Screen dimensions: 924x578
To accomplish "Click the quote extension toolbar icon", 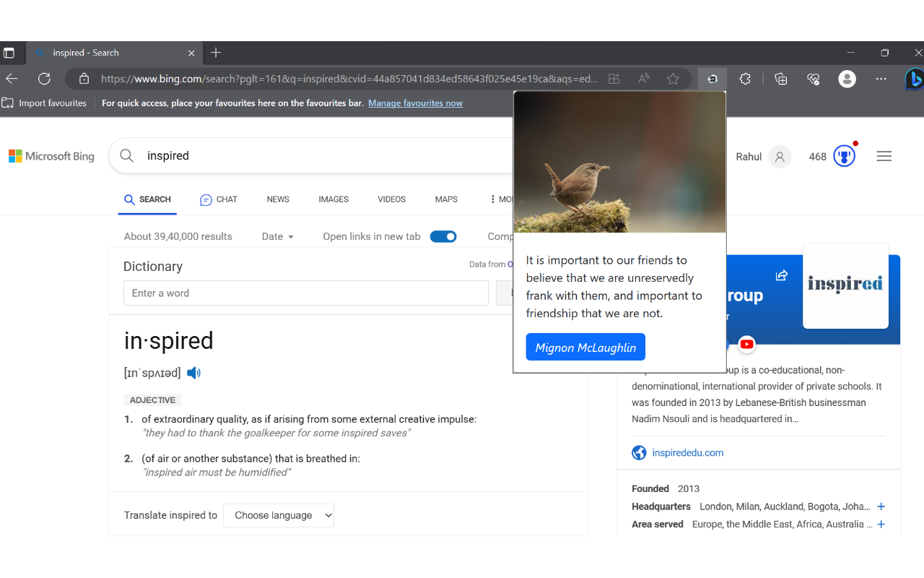I will coord(712,79).
